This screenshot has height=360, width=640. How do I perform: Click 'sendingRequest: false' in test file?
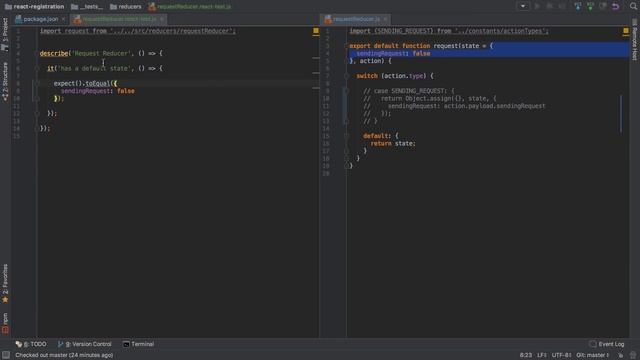98,91
